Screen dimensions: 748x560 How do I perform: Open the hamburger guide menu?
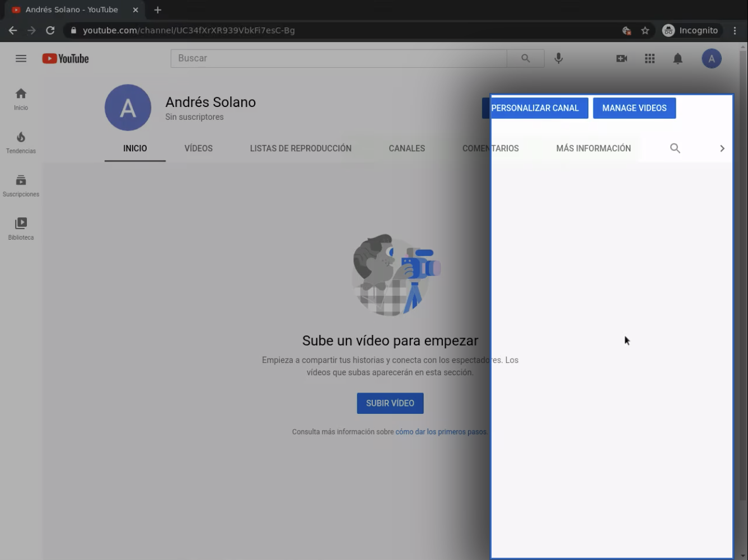pyautogui.click(x=21, y=58)
